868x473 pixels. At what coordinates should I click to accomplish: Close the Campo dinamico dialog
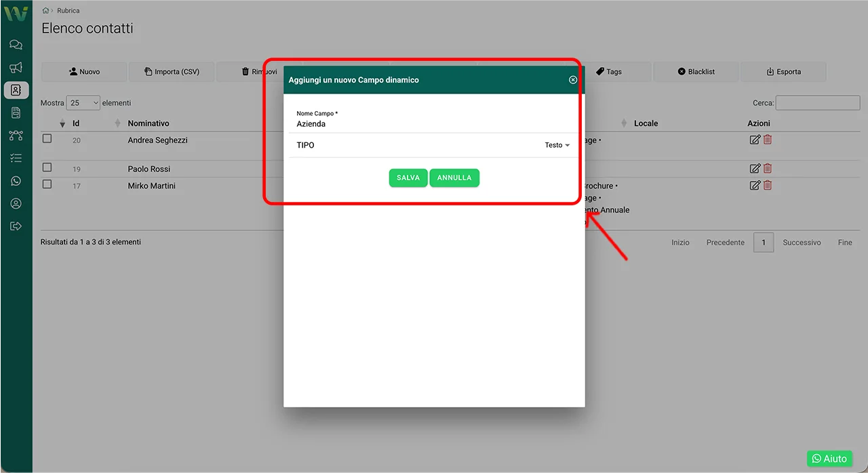point(573,80)
